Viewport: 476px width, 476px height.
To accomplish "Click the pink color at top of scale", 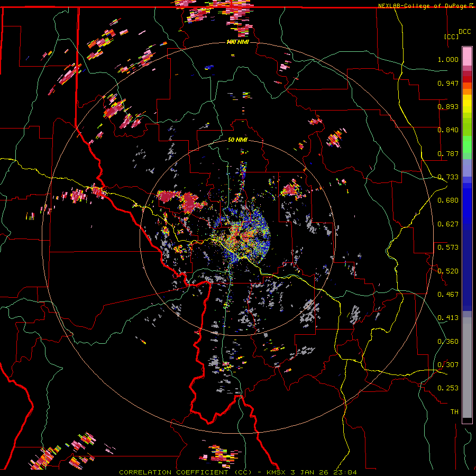I will [x=467, y=56].
